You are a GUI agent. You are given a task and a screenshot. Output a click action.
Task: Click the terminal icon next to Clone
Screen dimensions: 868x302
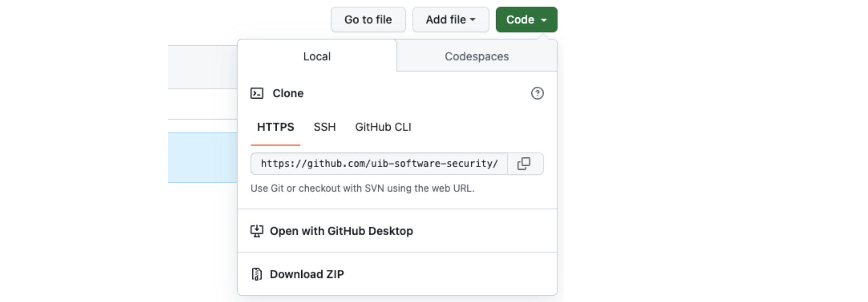257,93
